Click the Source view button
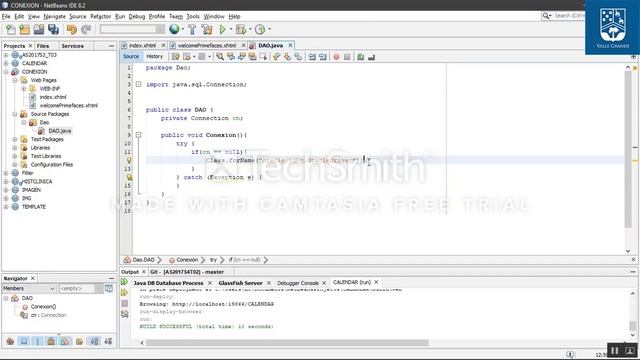The height and width of the screenshot is (360, 640). click(x=131, y=56)
